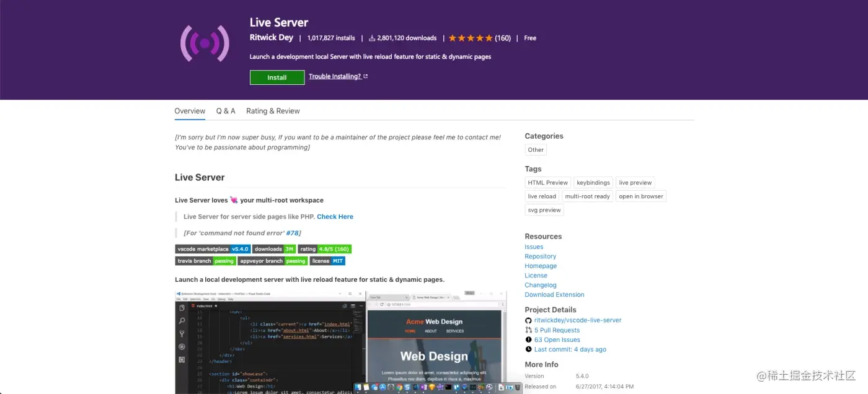The width and height of the screenshot is (868, 394).
Task: Click the GitHub octocat icon in Project Details
Action: pyautogui.click(x=528, y=320)
